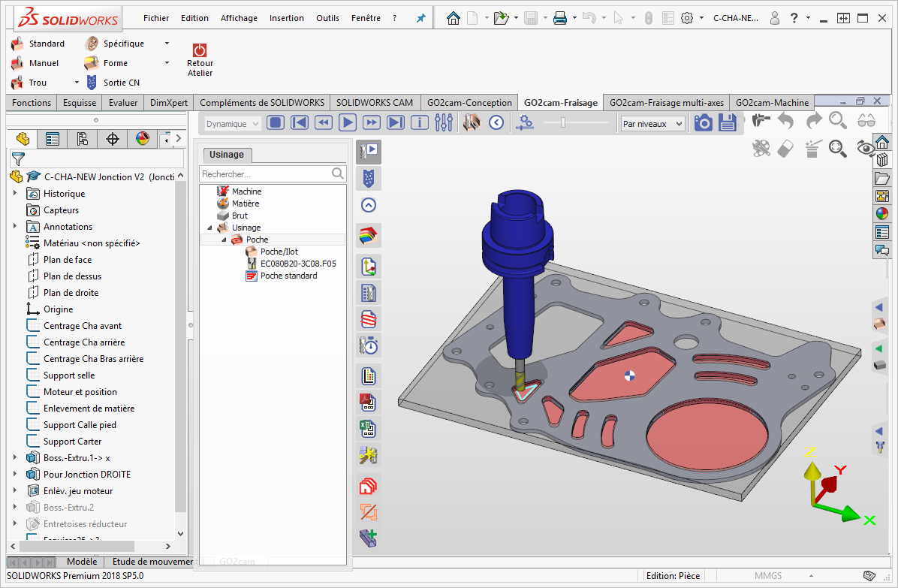Open the Fichier menu
Image resolution: width=898 pixels, height=588 pixels.
pos(155,18)
